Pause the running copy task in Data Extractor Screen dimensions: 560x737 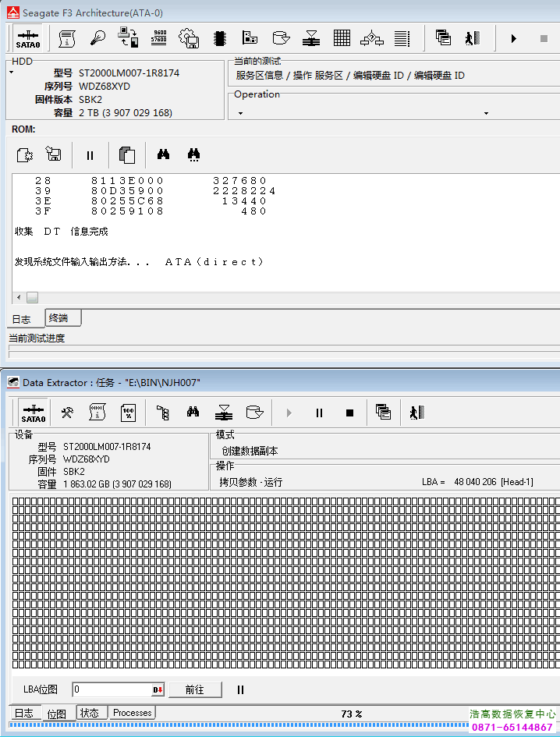319,413
